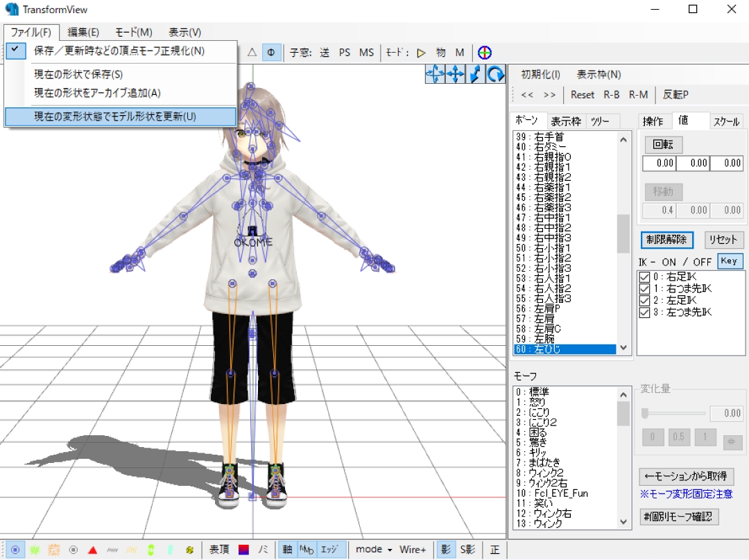Click the ▷ play mode icon
Screen dimensions: 749x560
click(422, 51)
